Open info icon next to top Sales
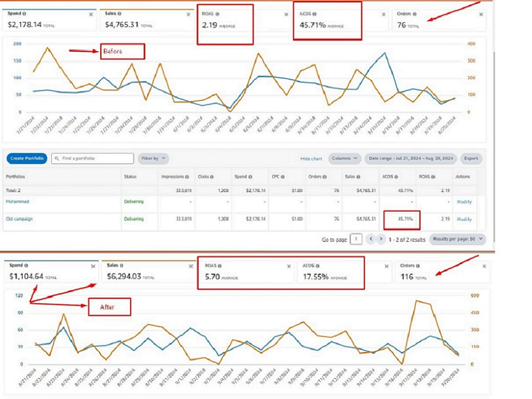This screenshot has width=532, height=399. tap(119, 14)
